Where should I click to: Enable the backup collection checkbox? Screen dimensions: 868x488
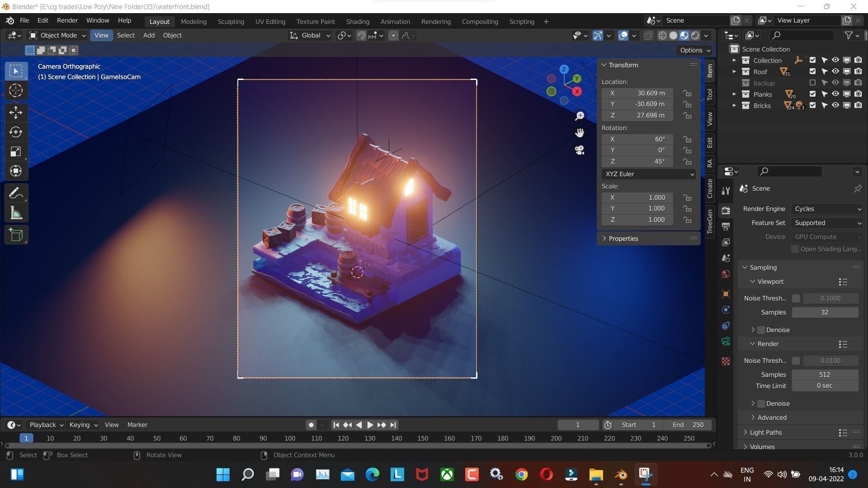click(x=812, y=83)
